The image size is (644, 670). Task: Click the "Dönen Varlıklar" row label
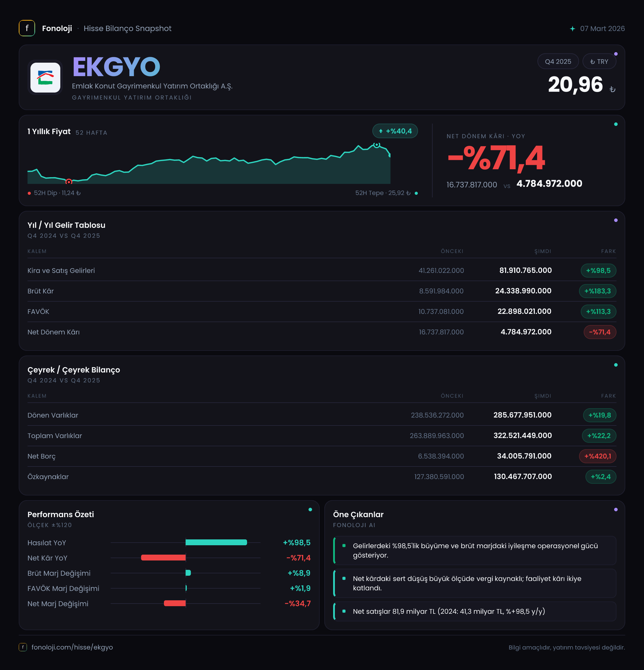pyautogui.click(x=53, y=415)
